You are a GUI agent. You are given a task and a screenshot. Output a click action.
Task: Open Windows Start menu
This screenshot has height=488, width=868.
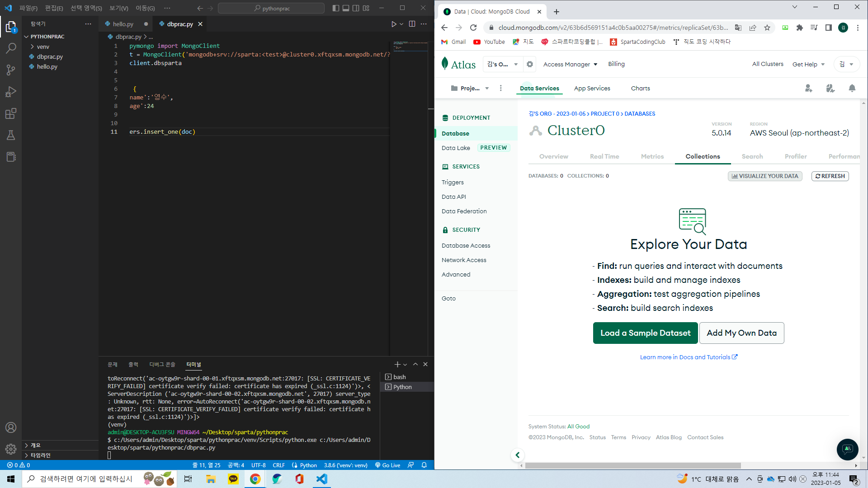(11, 479)
